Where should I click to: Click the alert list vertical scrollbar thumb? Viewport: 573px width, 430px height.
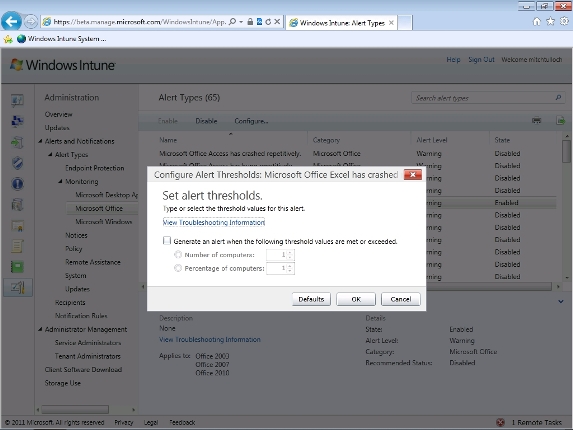pos(566,151)
